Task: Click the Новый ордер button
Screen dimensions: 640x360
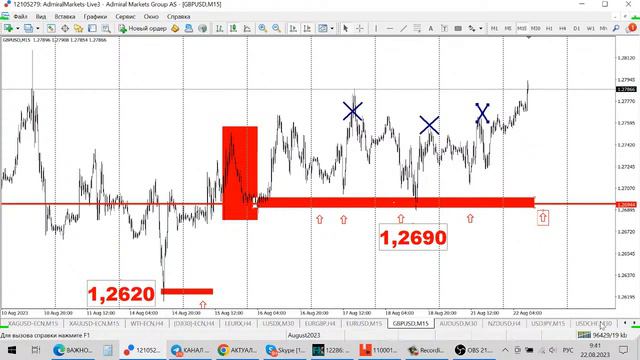Action: tap(143, 28)
